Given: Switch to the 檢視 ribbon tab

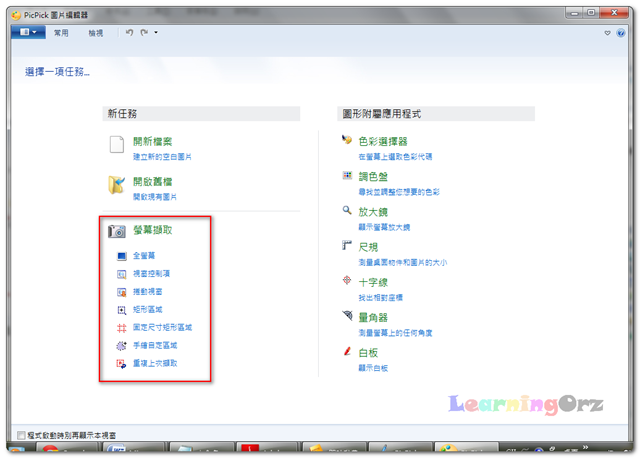Looking at the screenshot, I should (96, 33).
